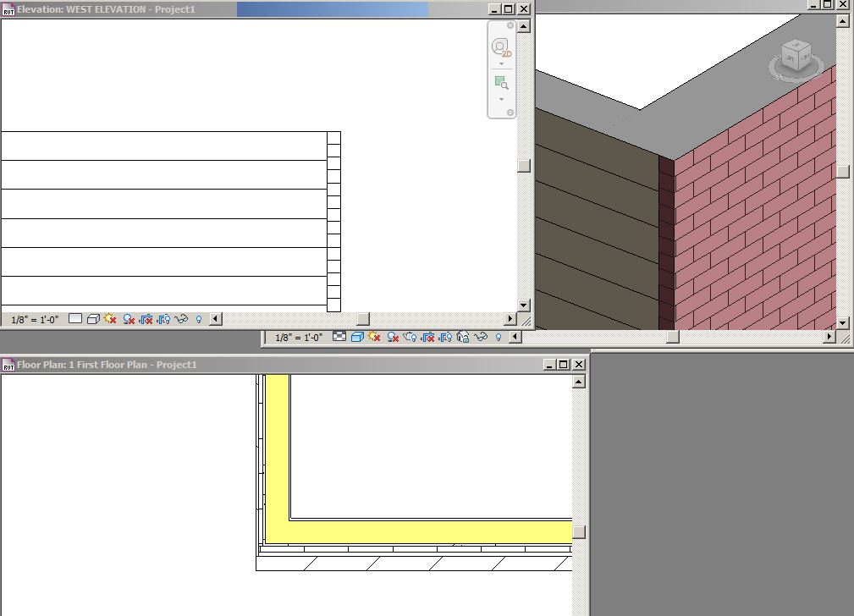
Task: Expand the zoom tool dropdown arrow
Action: point(501,99)
